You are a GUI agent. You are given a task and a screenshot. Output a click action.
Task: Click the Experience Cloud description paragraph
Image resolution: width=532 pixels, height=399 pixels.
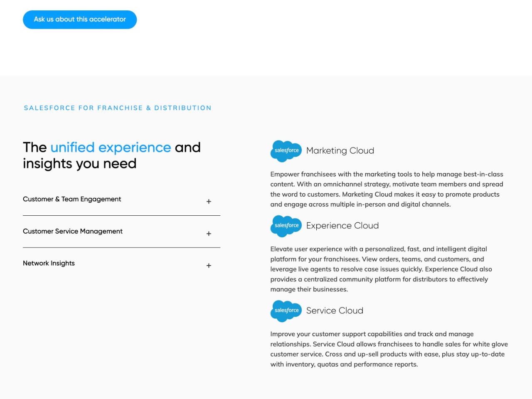click(381, 269)
